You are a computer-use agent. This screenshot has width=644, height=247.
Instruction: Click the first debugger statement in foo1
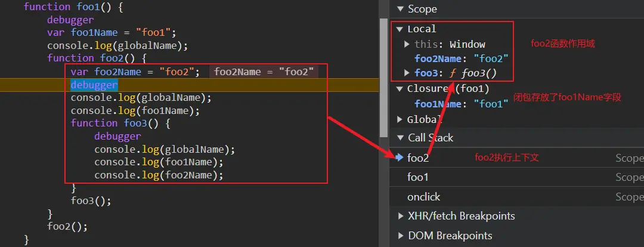pyautogui.click(x=70, y=20)
